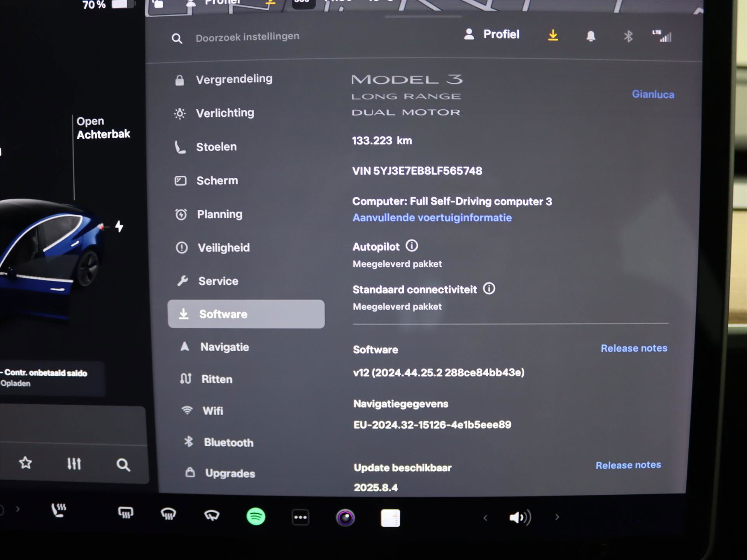Tap the yellow software download icon
Screen dimensions: 747x560
click(553, 35)
